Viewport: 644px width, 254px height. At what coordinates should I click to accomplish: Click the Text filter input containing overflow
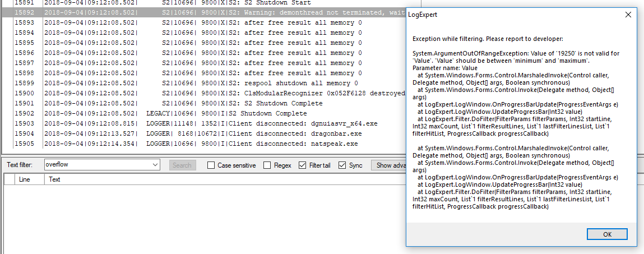[98, 165]
